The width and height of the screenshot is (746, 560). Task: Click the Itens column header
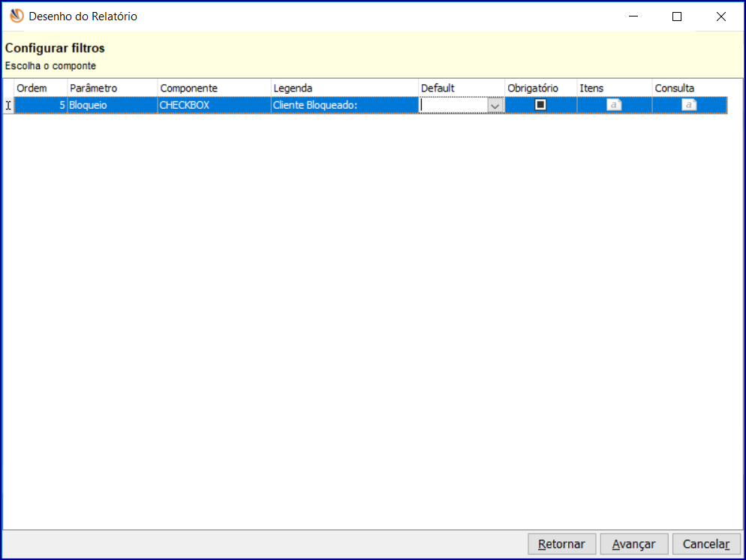point(614,88)
